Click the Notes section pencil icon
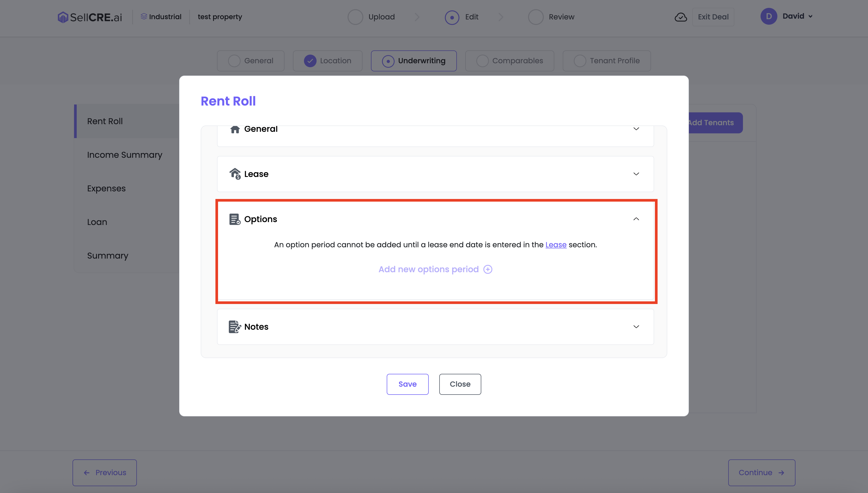868x493 pixels. (234, 327)
